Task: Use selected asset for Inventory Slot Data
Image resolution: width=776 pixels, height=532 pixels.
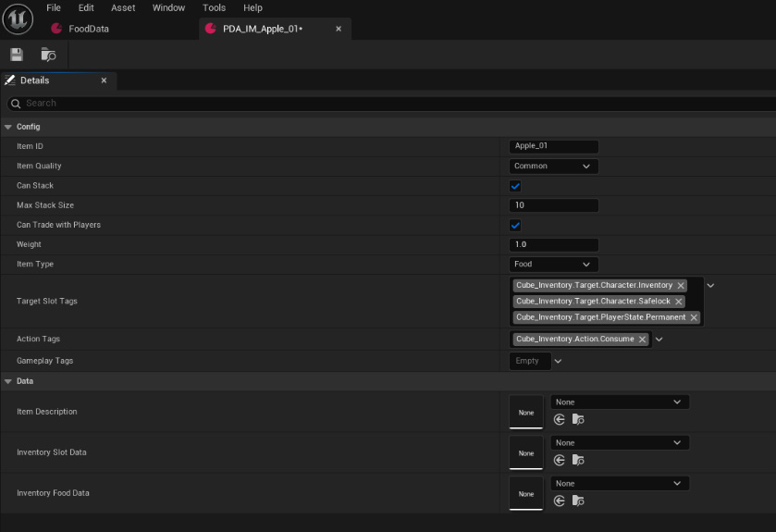Action: pyautogui.click(x=560, y=460)
